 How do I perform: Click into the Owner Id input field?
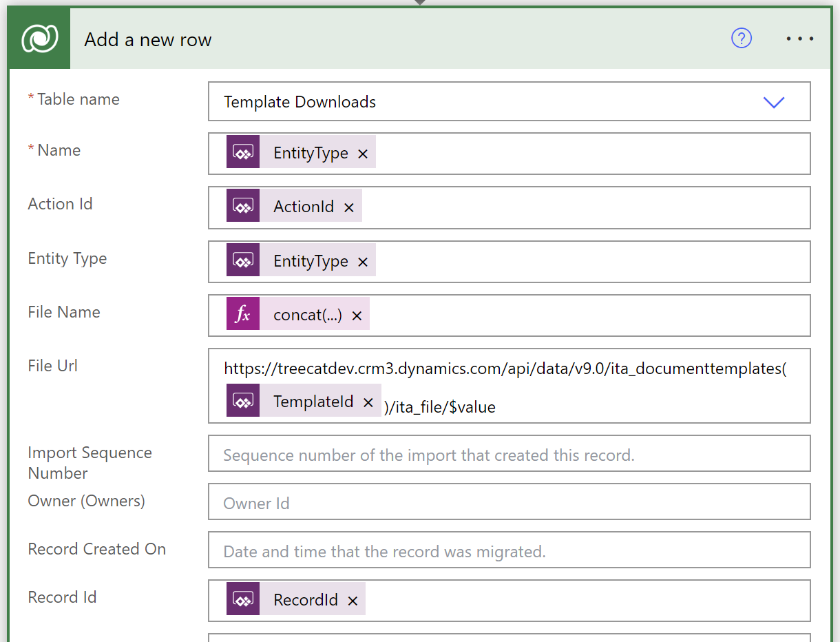point(509,502)
